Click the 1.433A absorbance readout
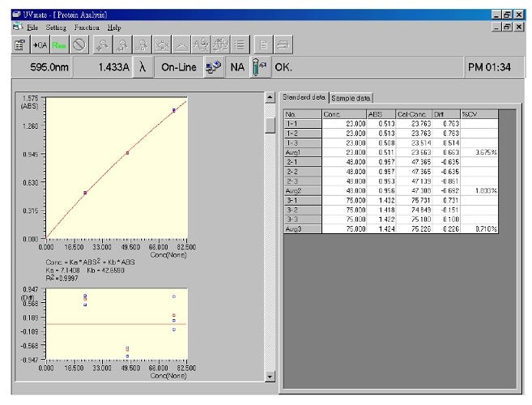Viewport: 532px width, 405px height. pos(103,67)
